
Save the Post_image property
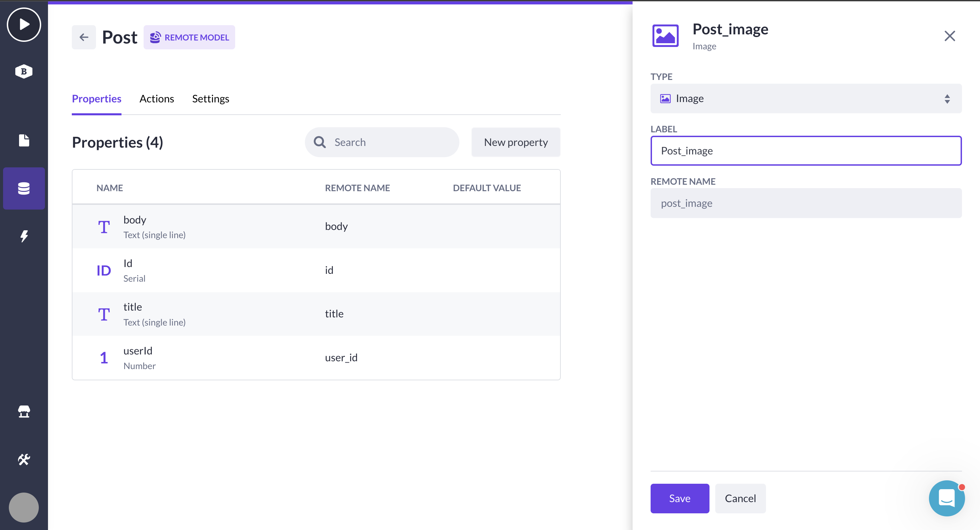pyautogui.click(x=680, y=498)
